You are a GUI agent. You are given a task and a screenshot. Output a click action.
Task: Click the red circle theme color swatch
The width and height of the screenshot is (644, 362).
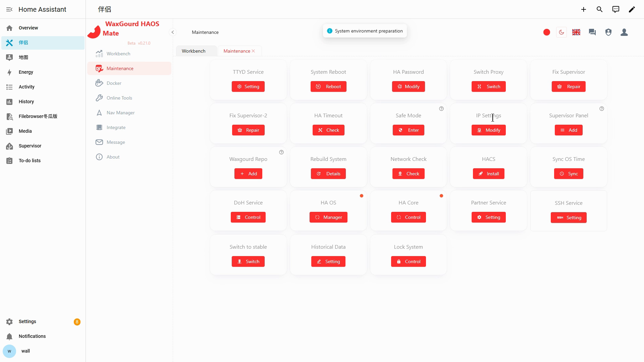point(547,32)
